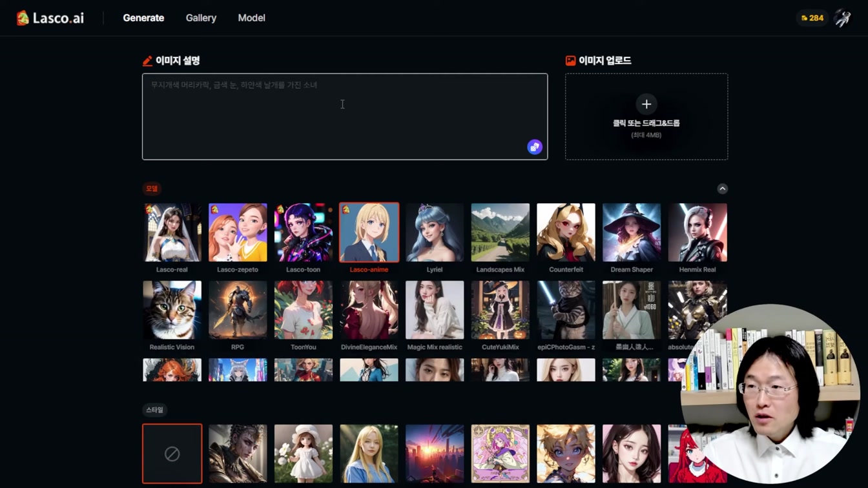The image size is (868, 488).
Task: Select the Magic Mix realistic model
Action: [x=435, y=310]
